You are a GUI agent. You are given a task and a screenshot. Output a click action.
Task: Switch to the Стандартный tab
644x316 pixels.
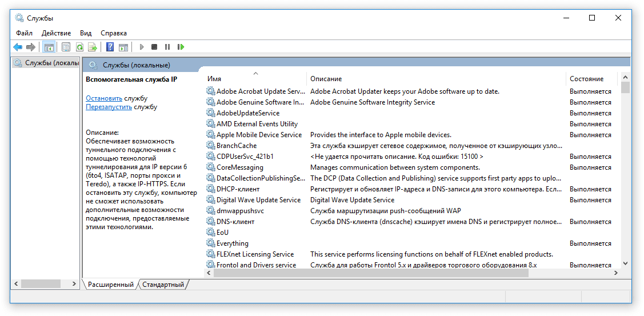163,285
